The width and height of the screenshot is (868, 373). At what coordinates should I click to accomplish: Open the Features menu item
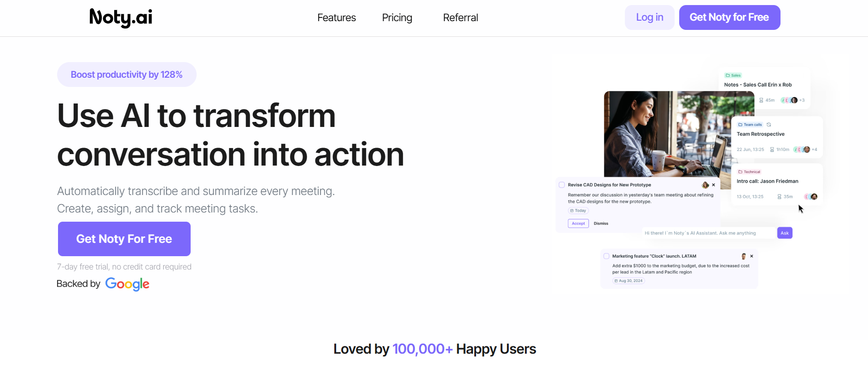click(x=337, y=17)
